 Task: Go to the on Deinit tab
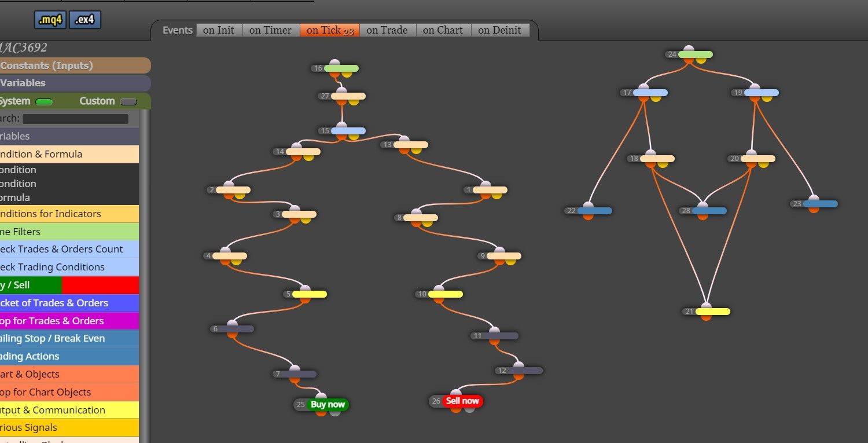pyautogui.click(x=500, y=30)
